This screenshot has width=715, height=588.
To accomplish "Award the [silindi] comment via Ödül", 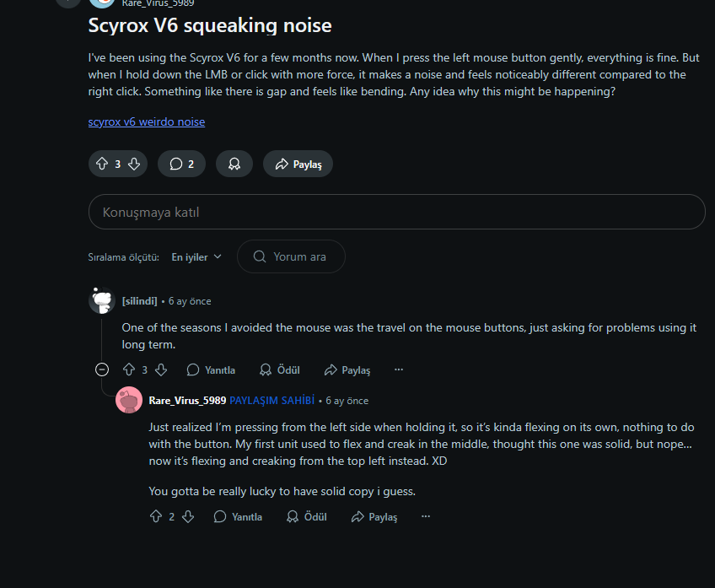I will click(280, 370).
